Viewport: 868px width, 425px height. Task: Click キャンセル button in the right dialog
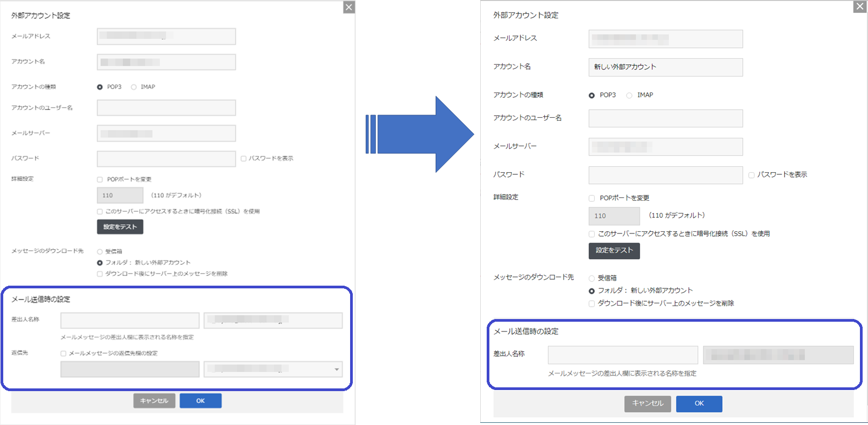[648, 403]
